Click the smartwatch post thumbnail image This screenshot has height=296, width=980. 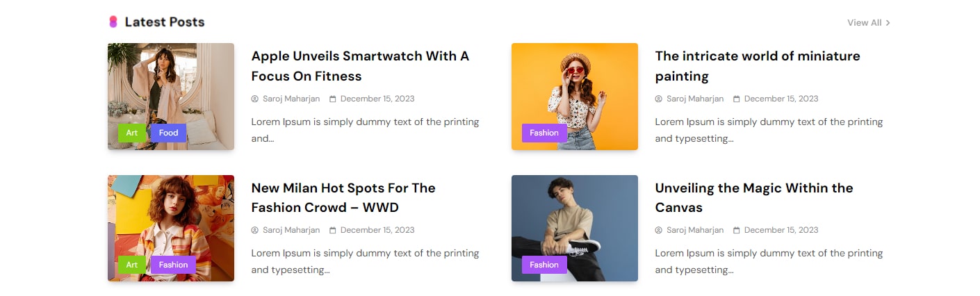click(171, 83)
